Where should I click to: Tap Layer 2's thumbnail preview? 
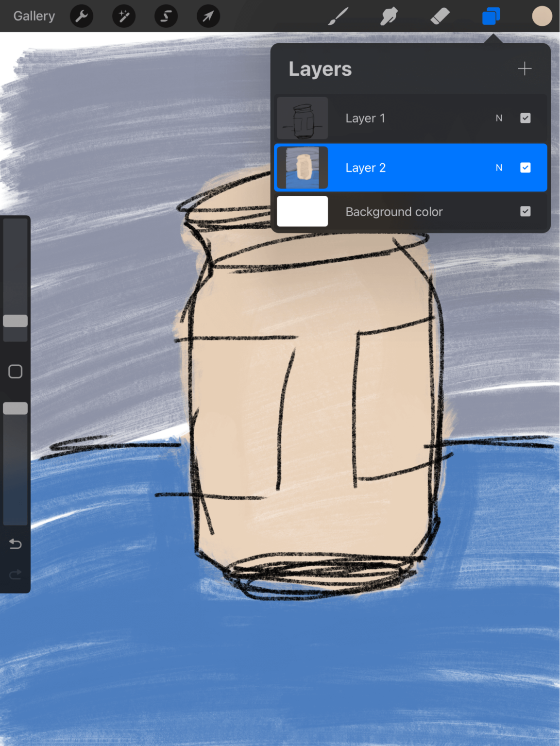point(302,168)
